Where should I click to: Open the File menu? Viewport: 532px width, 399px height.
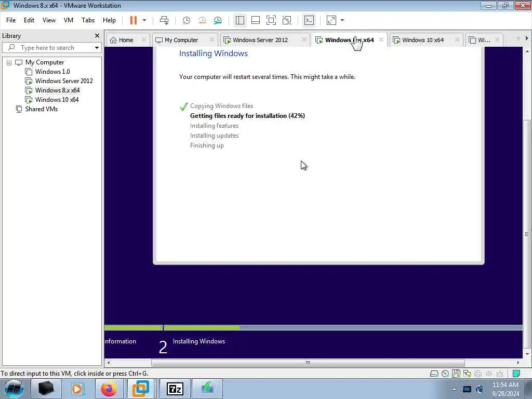(11, 20)
